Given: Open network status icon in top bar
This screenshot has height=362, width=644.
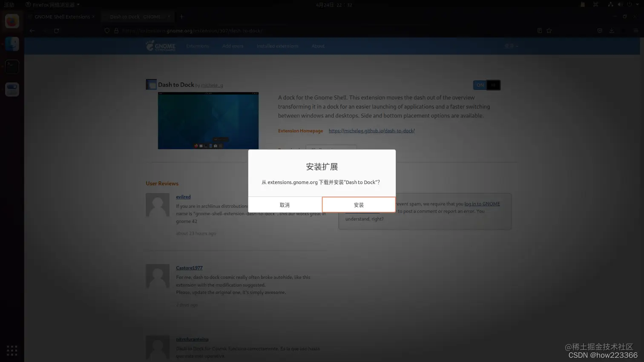Looking at the screenshot, I should coord(610,5).
